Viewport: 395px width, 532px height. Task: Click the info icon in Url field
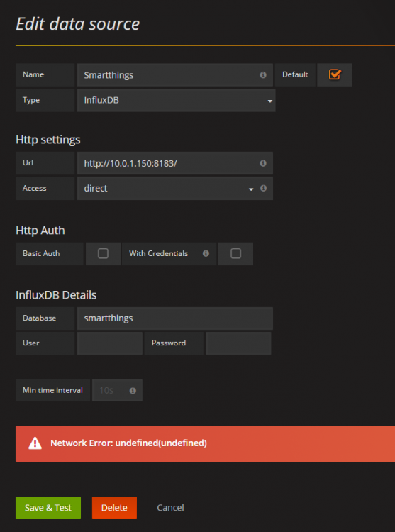(x=263, y=163)
